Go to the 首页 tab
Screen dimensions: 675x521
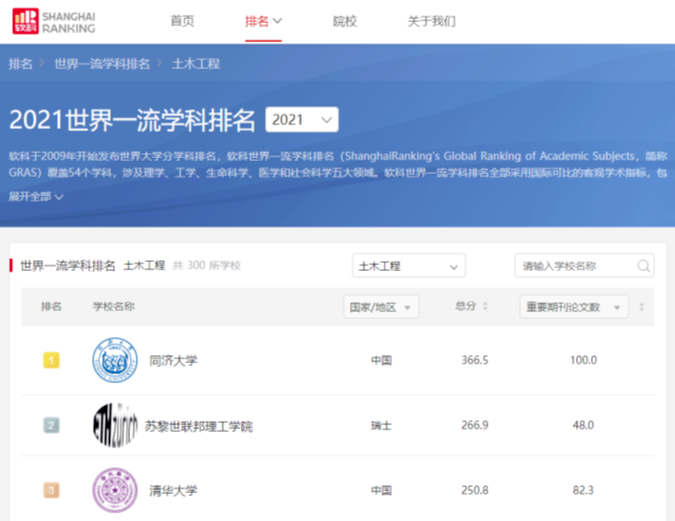(x=182, y=21)
